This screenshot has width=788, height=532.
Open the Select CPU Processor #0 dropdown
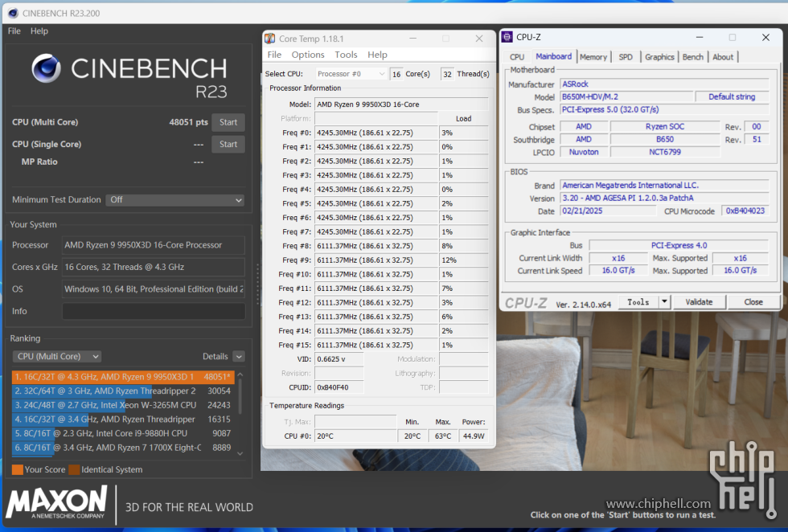click(351, 74)
